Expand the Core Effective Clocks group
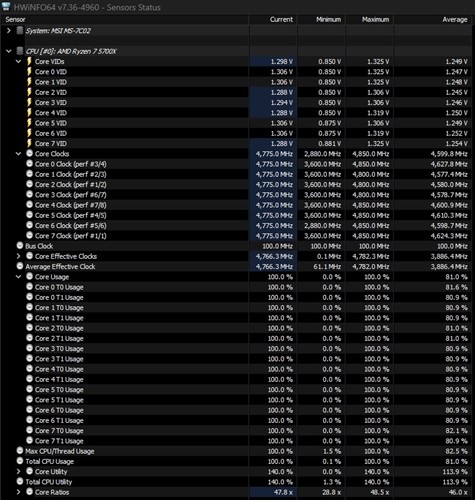 coord(18,256)
